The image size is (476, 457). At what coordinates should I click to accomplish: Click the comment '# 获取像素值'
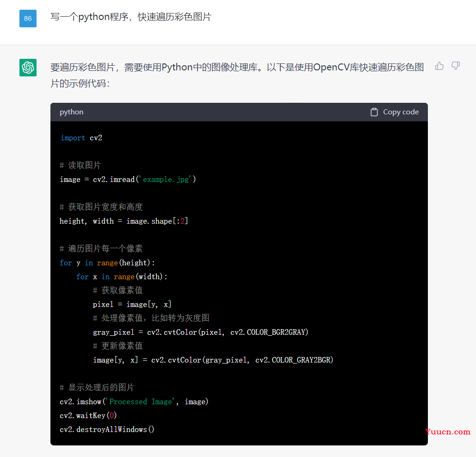118,290
